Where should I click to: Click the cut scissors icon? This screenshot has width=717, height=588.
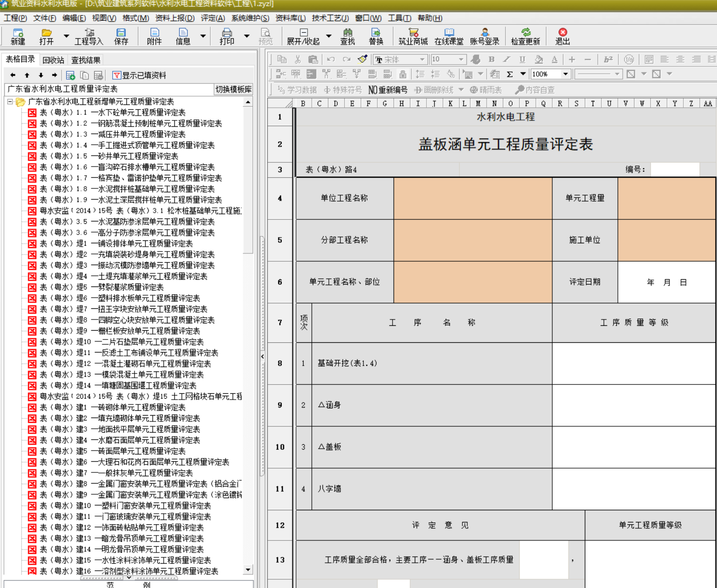pyautogui.click(x=298, y=59)
